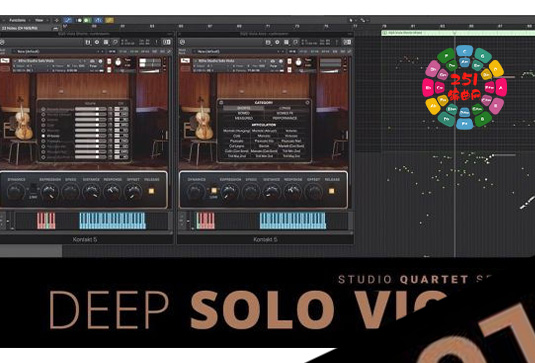Click the info icon in left instrument header
The image size is (535, 363).
(101, 61)
